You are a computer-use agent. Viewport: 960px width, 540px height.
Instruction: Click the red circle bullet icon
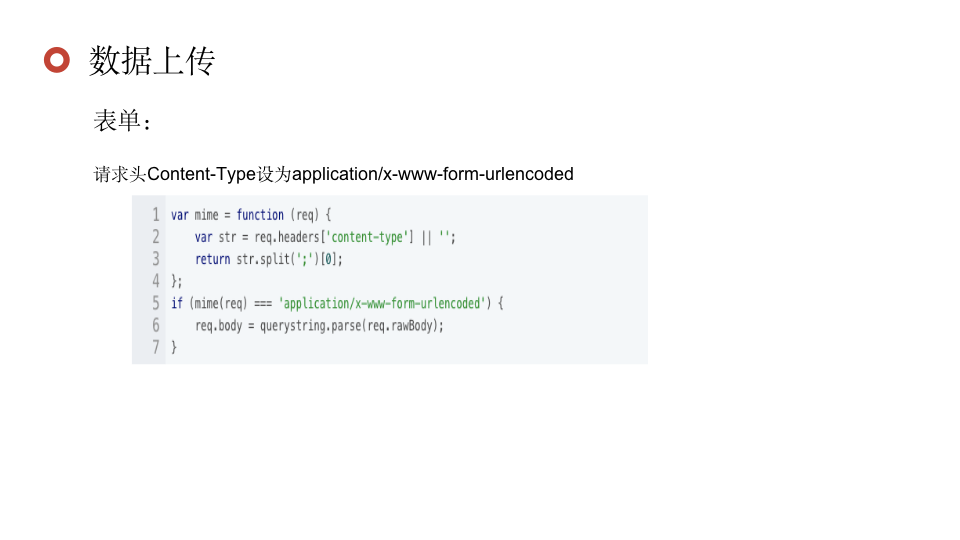pyautogui.click(x=57, y=60)
